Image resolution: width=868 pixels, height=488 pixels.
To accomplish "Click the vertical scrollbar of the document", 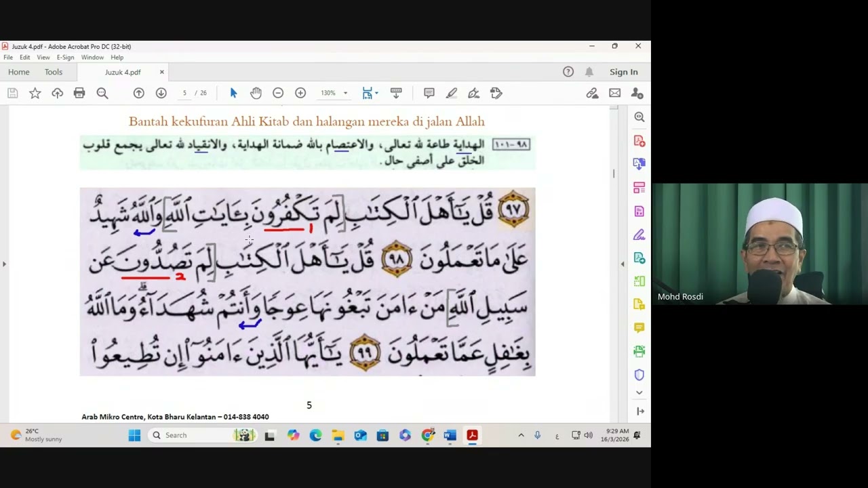I will [614, 263].
